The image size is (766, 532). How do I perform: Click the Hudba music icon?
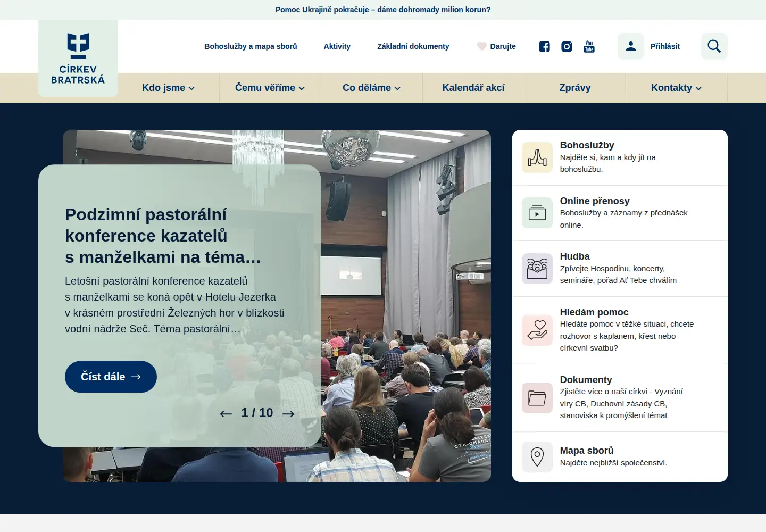pyautogui.click(x=537, y=269)
